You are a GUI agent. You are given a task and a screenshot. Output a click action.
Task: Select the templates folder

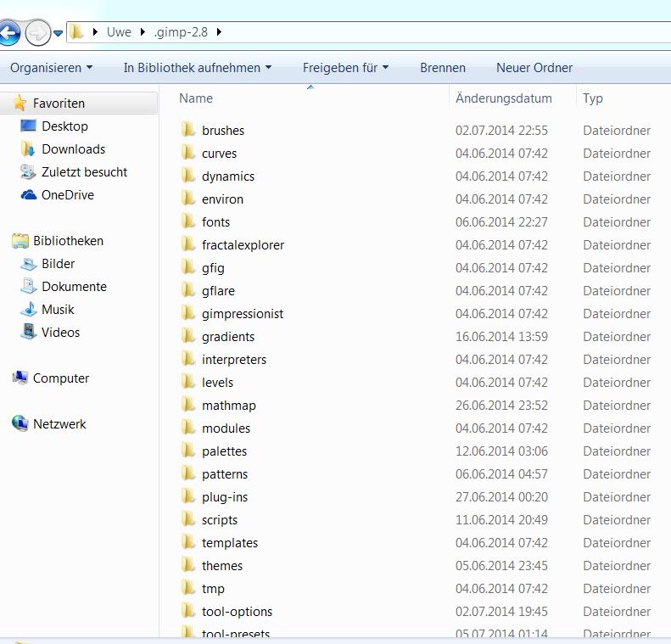pyautogui.click(x=230, y=543)
